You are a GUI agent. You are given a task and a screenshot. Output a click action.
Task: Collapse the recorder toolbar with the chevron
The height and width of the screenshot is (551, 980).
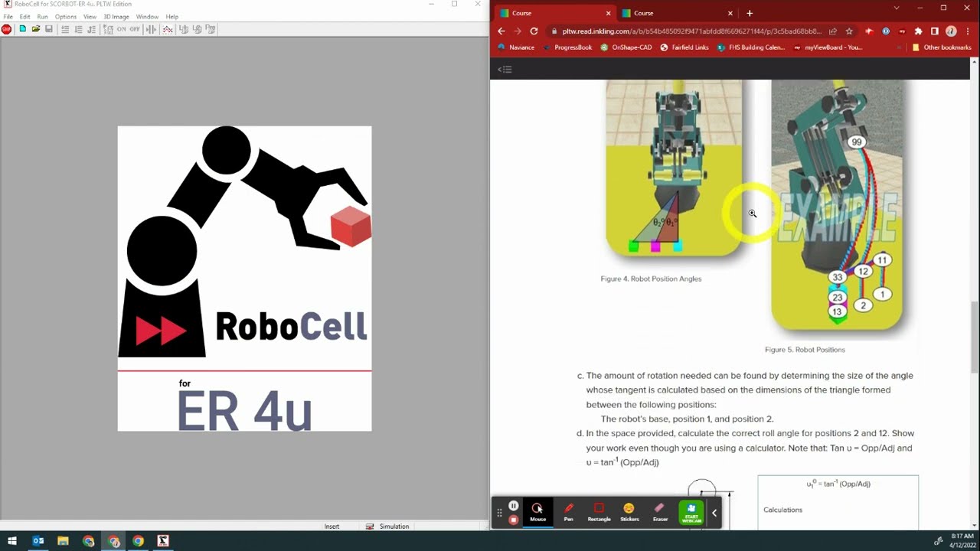tap(714, 513)
